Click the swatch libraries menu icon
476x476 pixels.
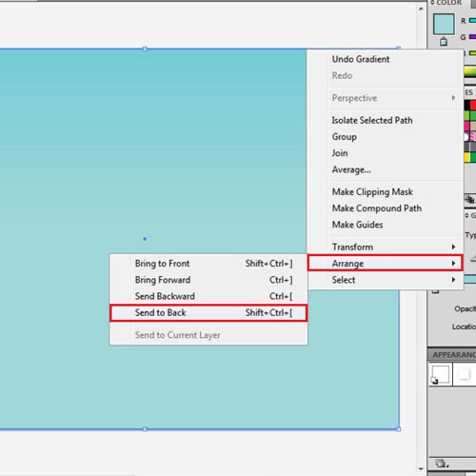(x=470, y=200)
